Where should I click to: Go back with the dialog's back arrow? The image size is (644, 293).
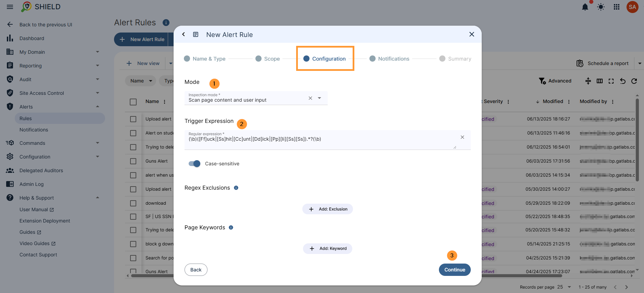[184, 34]
